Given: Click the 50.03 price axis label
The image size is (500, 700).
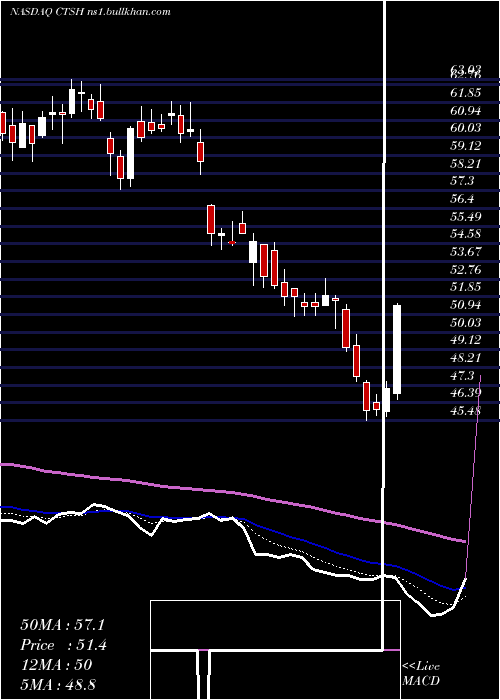Looking at the screenshot, I should tap(466, 323).
